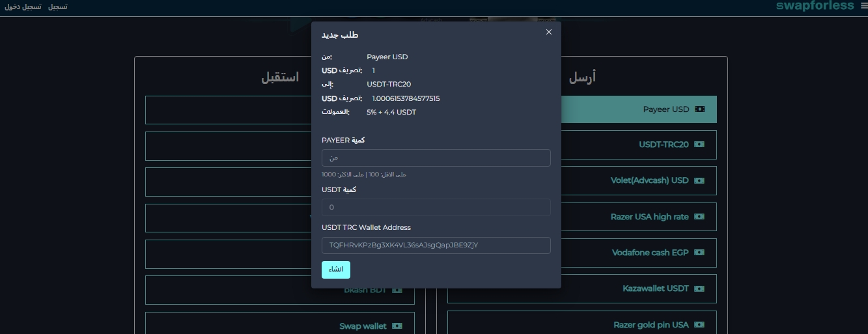Click the rate value 1.0006153784577515

point(406,99)
